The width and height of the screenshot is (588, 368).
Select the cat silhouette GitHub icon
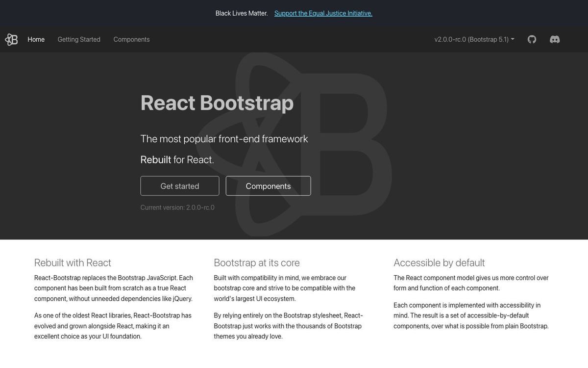[532, 39]
